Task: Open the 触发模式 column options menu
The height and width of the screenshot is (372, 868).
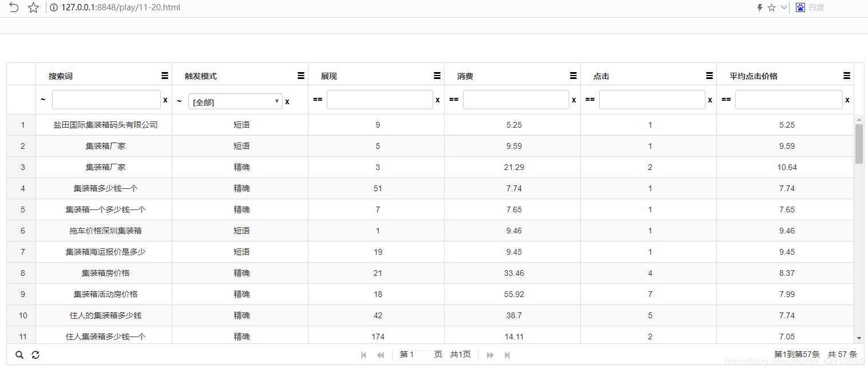Action: point(300,75)
